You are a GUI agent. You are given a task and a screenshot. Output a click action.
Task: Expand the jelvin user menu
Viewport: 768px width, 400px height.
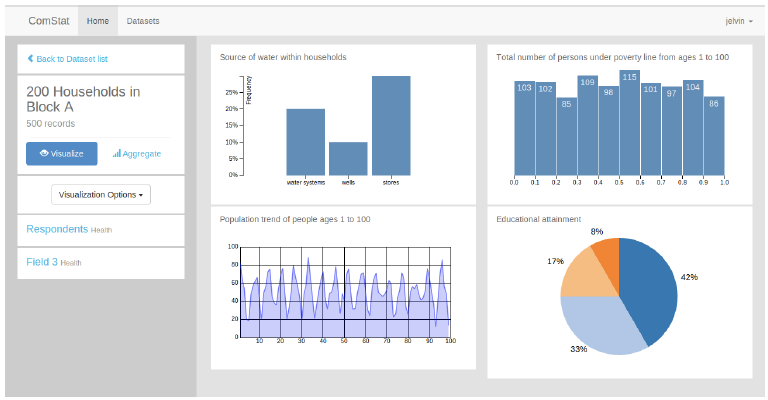click(x=737, y=20)
